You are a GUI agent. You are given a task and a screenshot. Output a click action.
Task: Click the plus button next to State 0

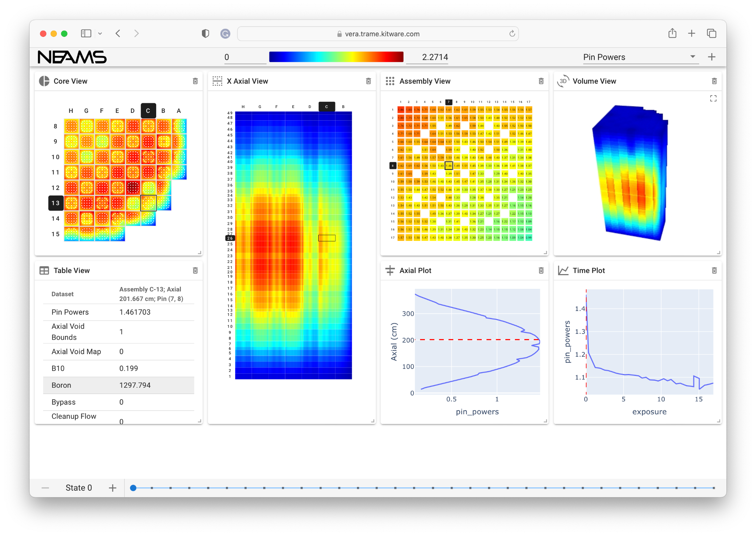tap(113, 487)
